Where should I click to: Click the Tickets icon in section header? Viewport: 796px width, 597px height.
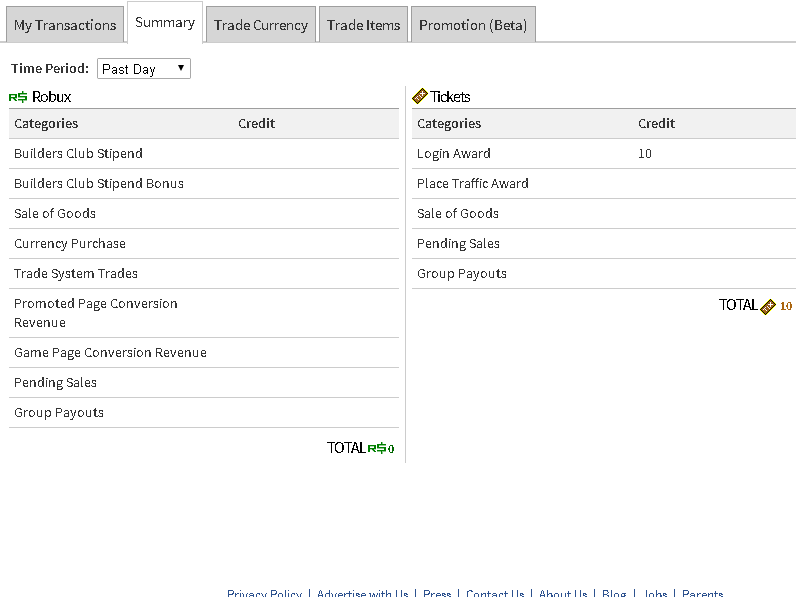(x=420, y=97)
